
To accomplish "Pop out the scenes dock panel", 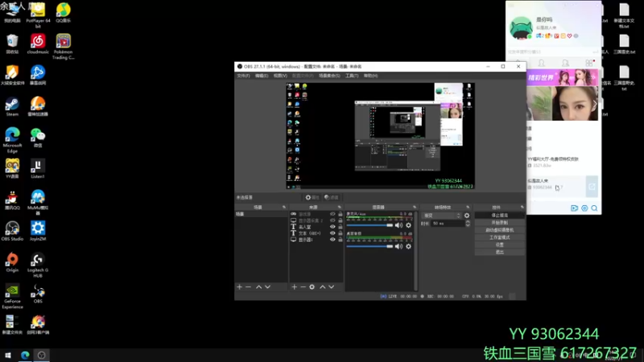I will pyautogui.click(x=284, y=208).
